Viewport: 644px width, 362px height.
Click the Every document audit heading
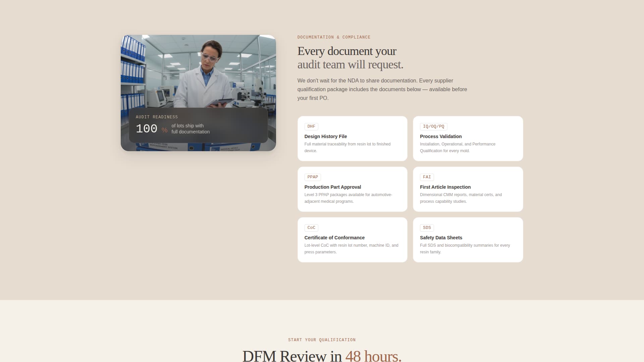click(350, 58)
